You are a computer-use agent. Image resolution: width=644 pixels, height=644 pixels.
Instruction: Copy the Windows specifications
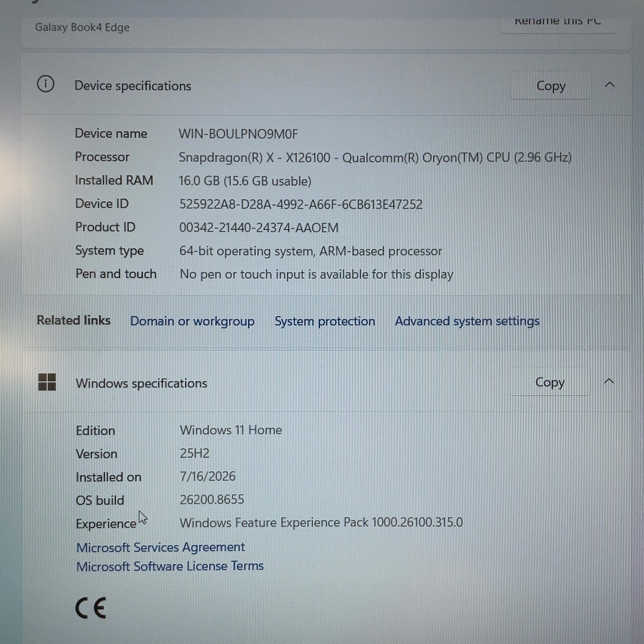point(550,382)
